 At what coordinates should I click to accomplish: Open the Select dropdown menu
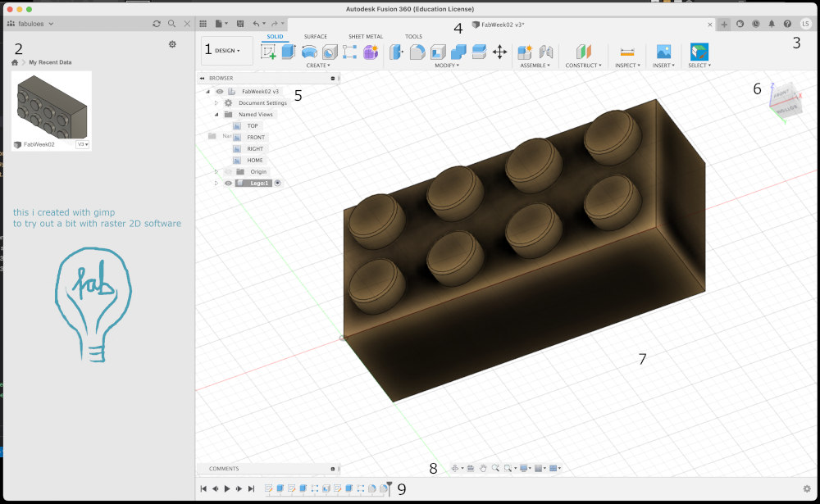699,66
